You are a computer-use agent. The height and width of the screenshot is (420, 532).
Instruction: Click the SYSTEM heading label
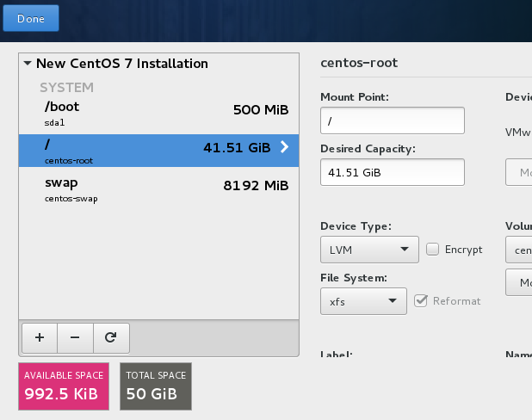coord(66,88)
